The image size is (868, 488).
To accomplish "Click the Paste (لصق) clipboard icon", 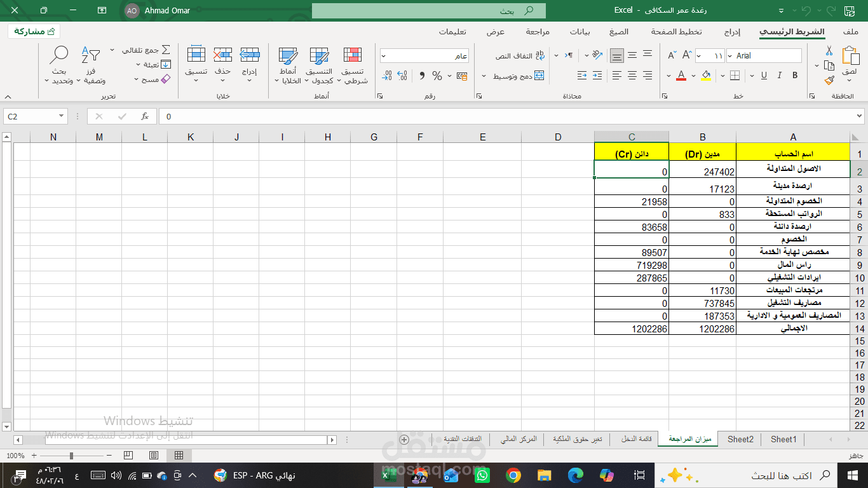I will [x=850, y=56].
